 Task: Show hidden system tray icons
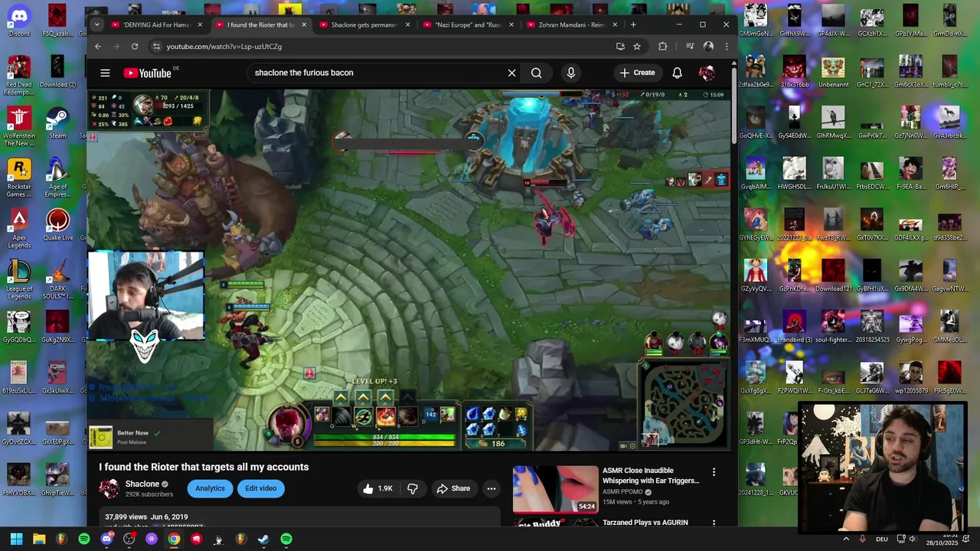pos(846,539)
